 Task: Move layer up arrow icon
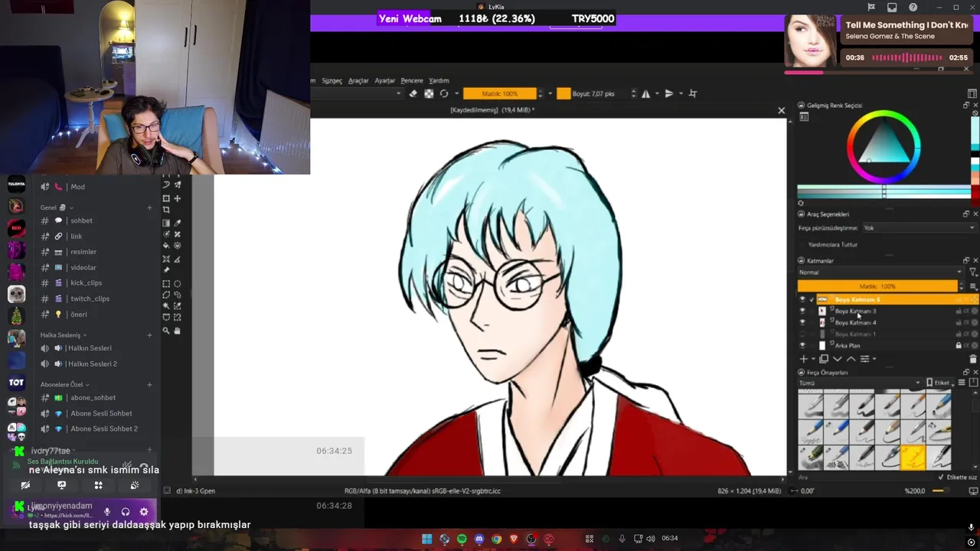point(851,359)
